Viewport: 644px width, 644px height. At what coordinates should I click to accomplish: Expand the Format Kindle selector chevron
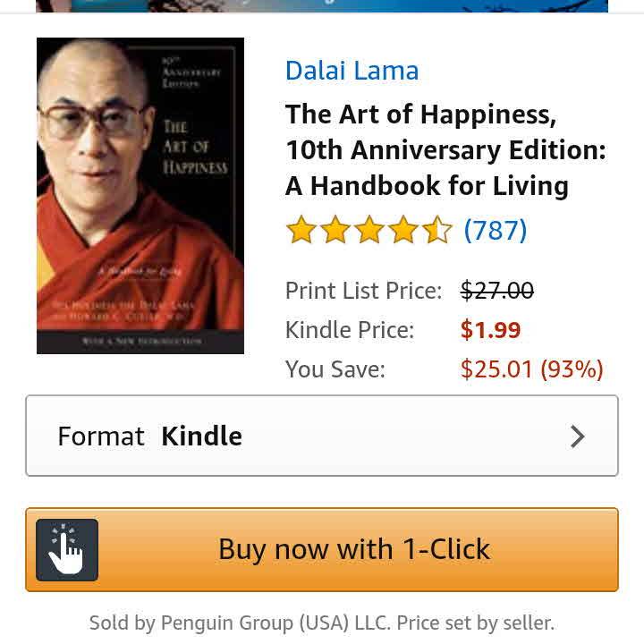point(578,436)
